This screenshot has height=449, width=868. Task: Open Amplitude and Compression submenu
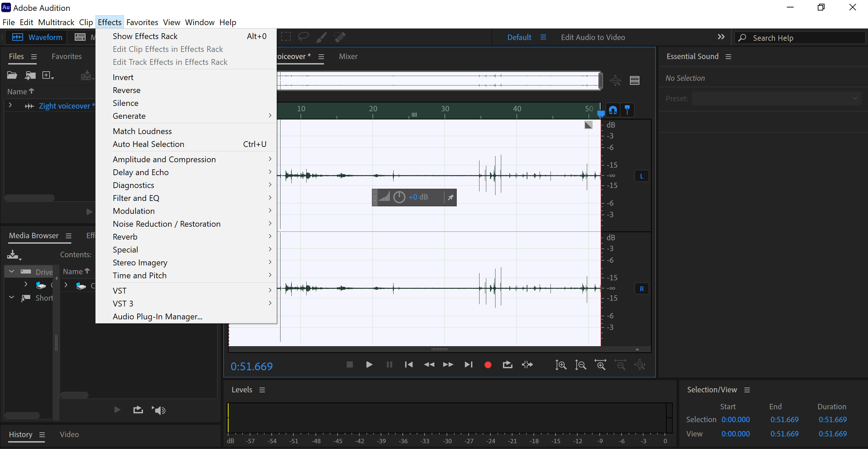[186, 160]
